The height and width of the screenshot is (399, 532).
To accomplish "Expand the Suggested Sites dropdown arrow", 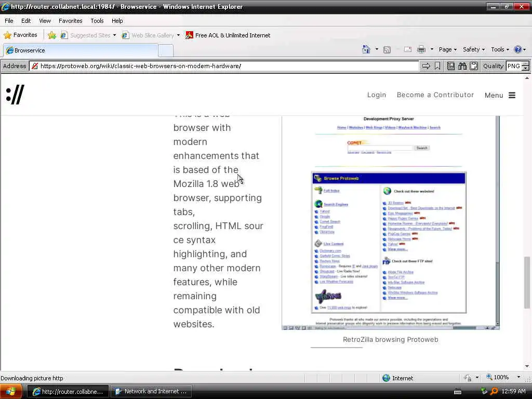I will (x=115, y=35).
